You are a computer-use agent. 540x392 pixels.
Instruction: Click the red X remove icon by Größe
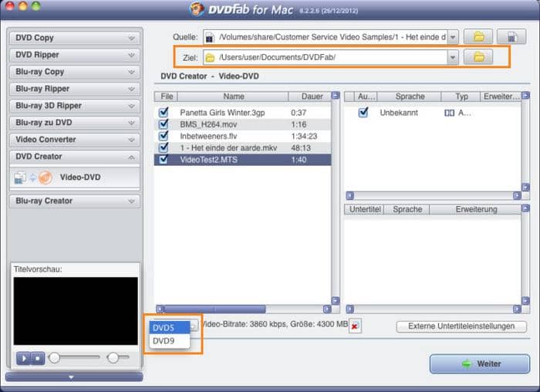(x=355, y=326)
